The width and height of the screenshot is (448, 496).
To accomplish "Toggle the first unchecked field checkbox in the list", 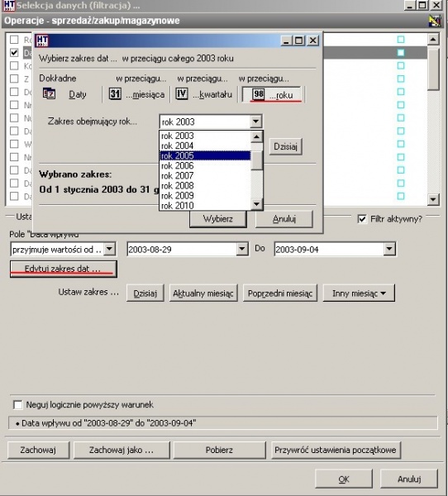I will tap(14, 40).
